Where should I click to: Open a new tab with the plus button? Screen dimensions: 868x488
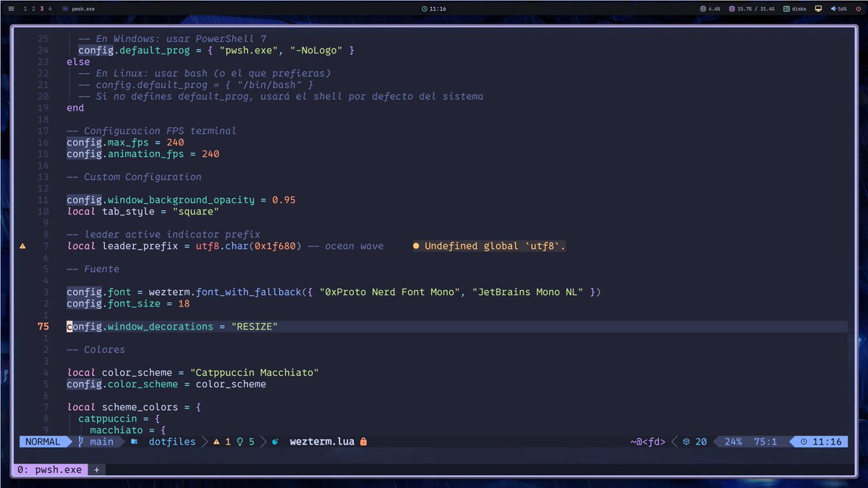pyautogui.click(x=95, y=469)
